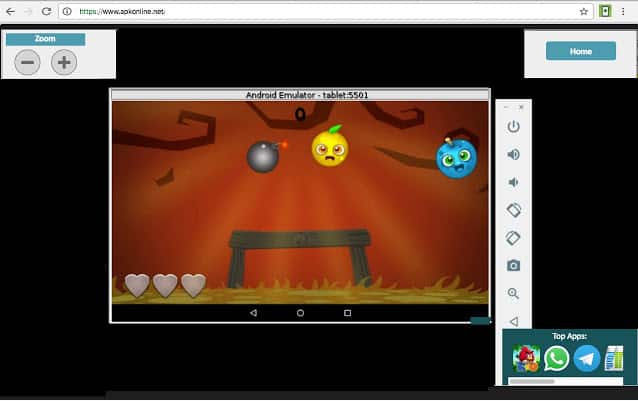Viewport: 638px width, 401px height.
Task: Tap the yellow fruit character
Action: point(330,146)
